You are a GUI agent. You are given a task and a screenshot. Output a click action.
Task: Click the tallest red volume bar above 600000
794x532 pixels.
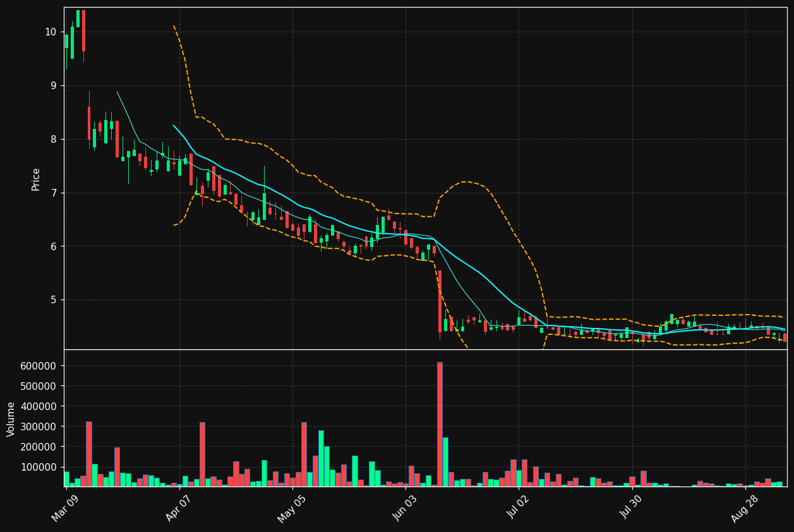440,425
